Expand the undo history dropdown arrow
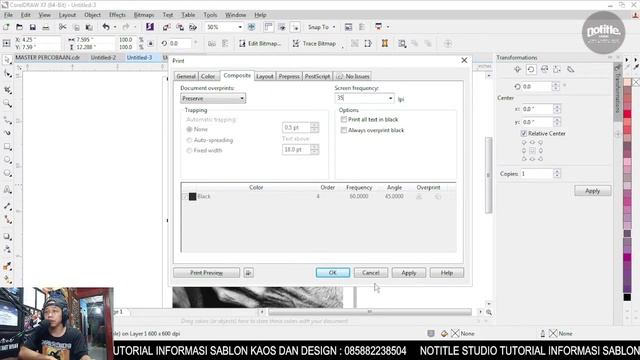The height and width of the screenshot is (360, 640). (115, 27)
